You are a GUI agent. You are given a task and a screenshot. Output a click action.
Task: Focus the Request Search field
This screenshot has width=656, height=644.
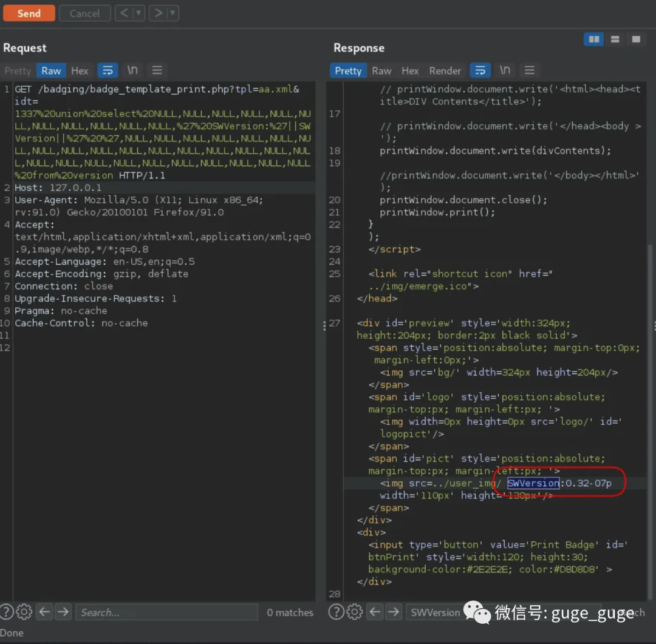point(166,612)
